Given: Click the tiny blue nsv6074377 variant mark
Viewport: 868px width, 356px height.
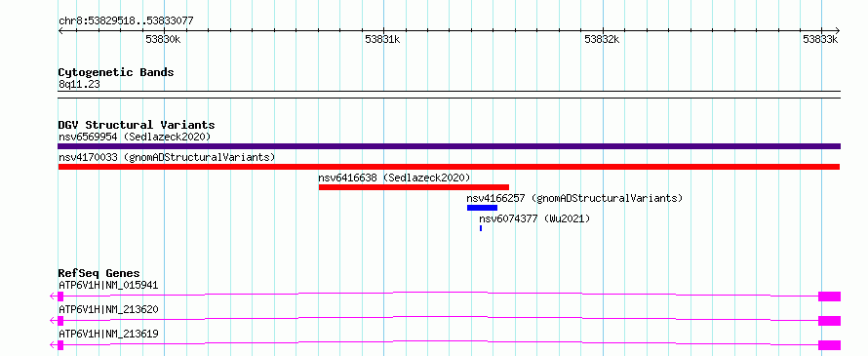Looking at the screenshot, I should [x=481, y=228].
